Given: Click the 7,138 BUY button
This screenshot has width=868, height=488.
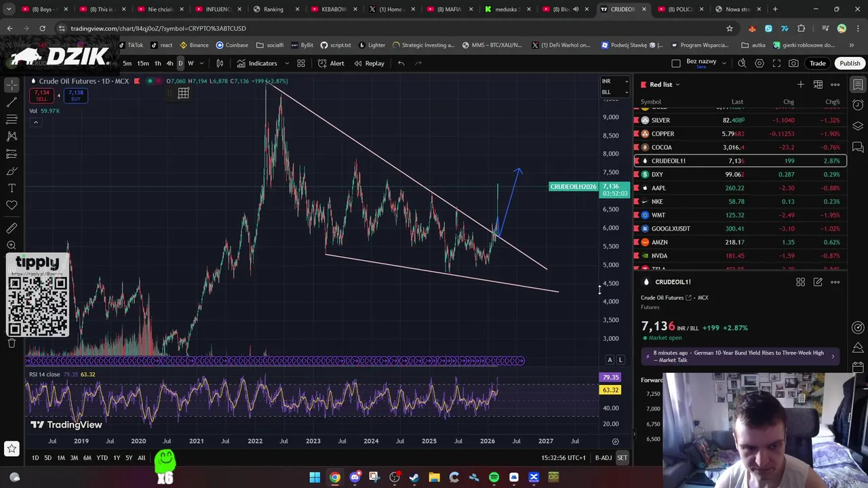Looking at the screenshot, I should 75,96.
